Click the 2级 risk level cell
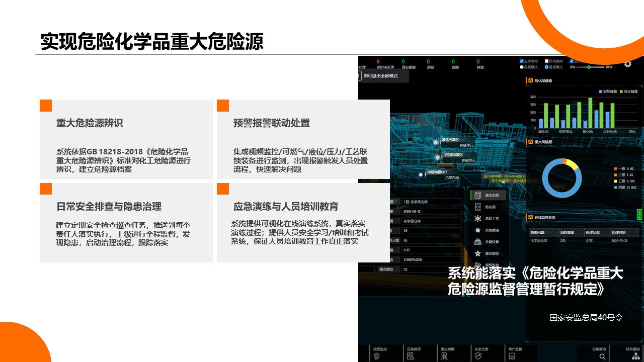This screenshot has height=362, width=644. click(x=563, y=240)
